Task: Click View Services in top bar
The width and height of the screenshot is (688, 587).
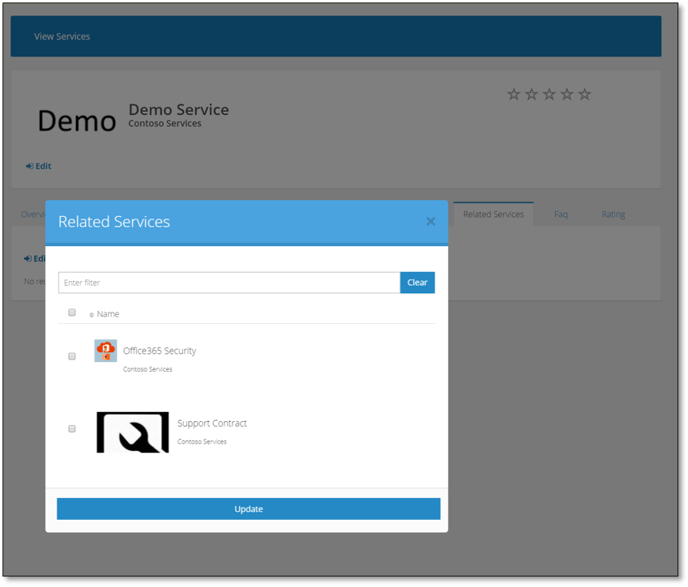Action: (x=62, y=36)
